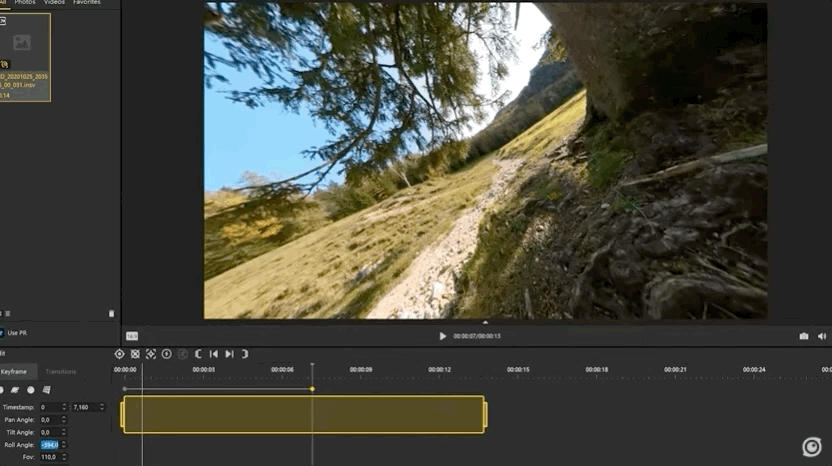This screenshot has width=832, height=466.
Task: Delete media with the trash icon
Action: point(111,313)
